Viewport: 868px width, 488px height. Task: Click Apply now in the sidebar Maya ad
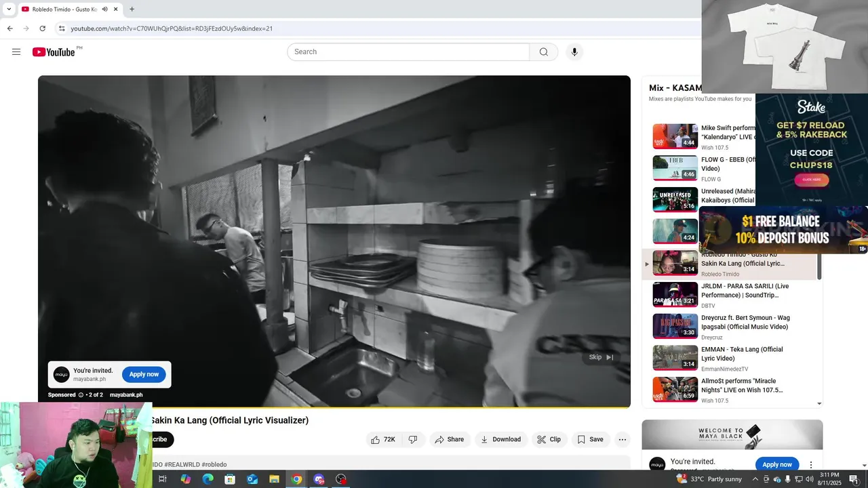777,464
